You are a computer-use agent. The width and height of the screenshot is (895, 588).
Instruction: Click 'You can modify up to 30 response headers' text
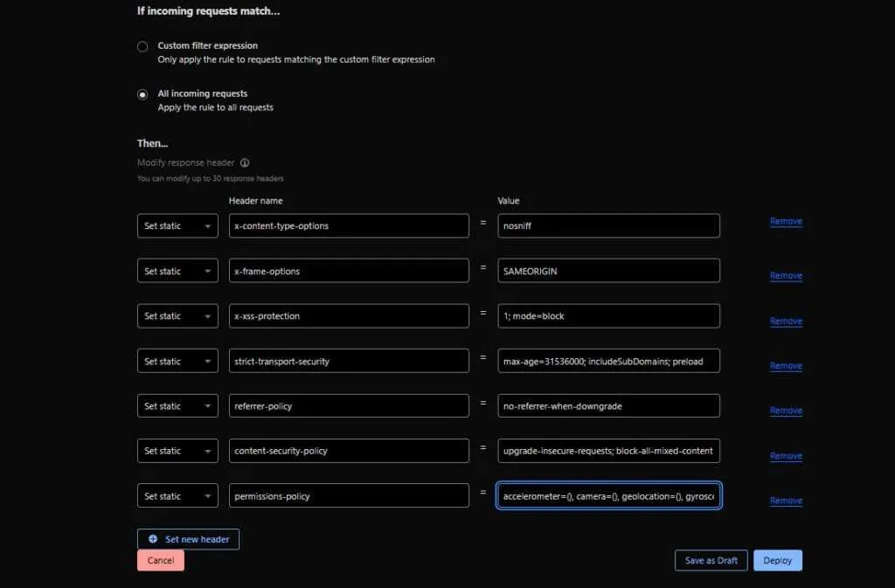click(x=210, y=178)
